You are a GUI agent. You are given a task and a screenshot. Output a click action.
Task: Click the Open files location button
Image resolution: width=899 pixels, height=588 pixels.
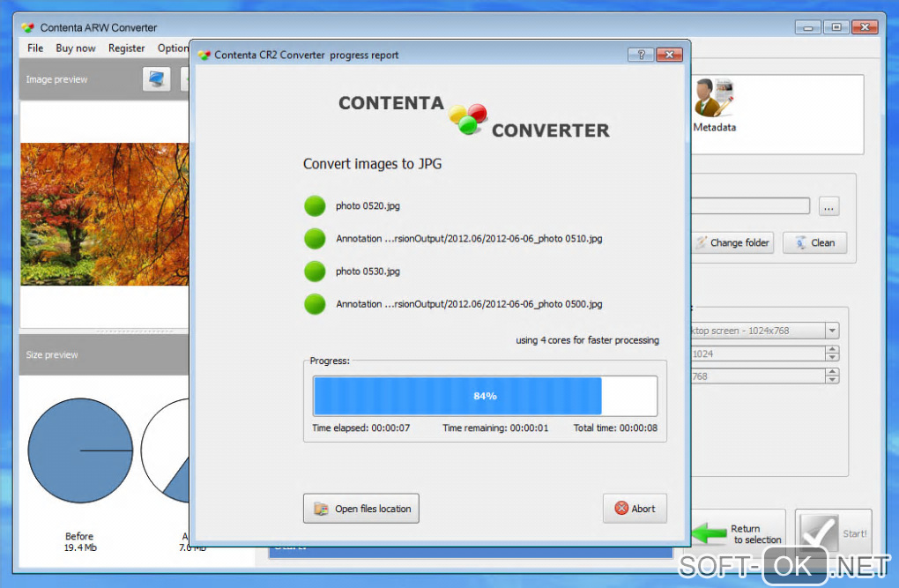pos(361,509)
